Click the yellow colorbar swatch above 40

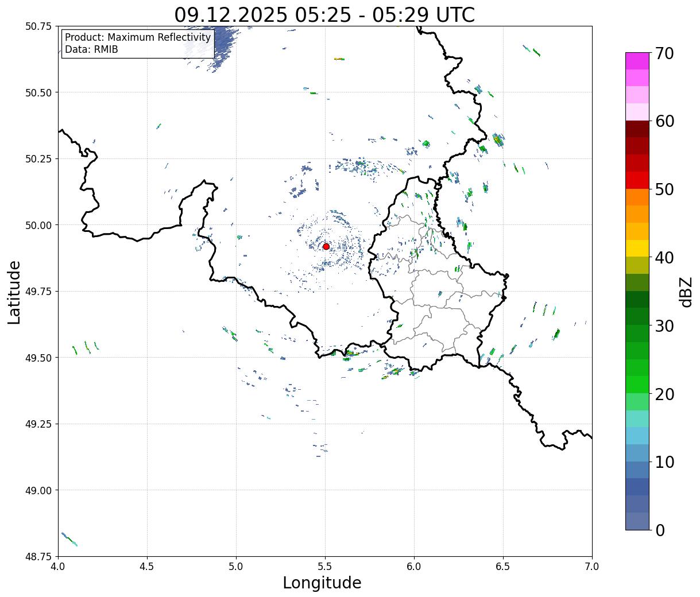pyautogui.click(x=637, y=248)
